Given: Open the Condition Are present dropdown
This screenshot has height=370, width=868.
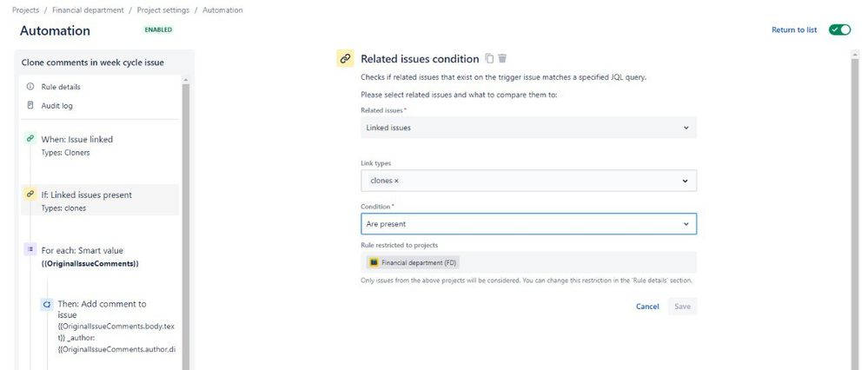Looking at the screenshot, I should coord(528,224).
